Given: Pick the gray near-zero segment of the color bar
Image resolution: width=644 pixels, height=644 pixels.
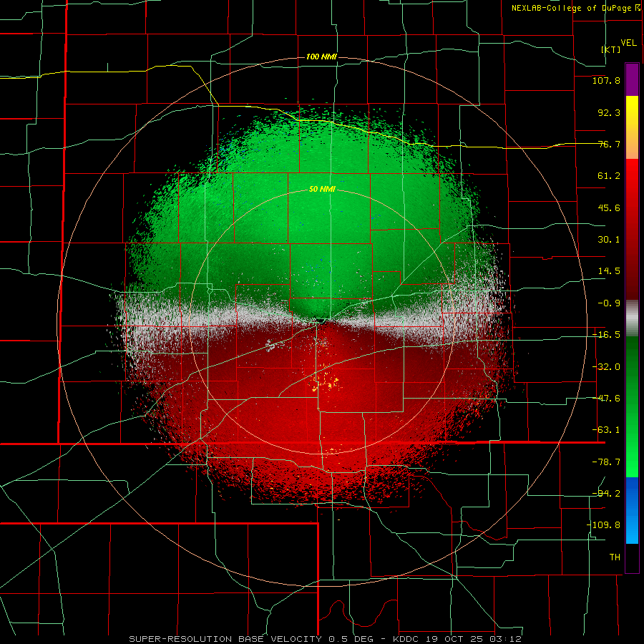Looking at the screenshot, I should [x=632, y=318].
